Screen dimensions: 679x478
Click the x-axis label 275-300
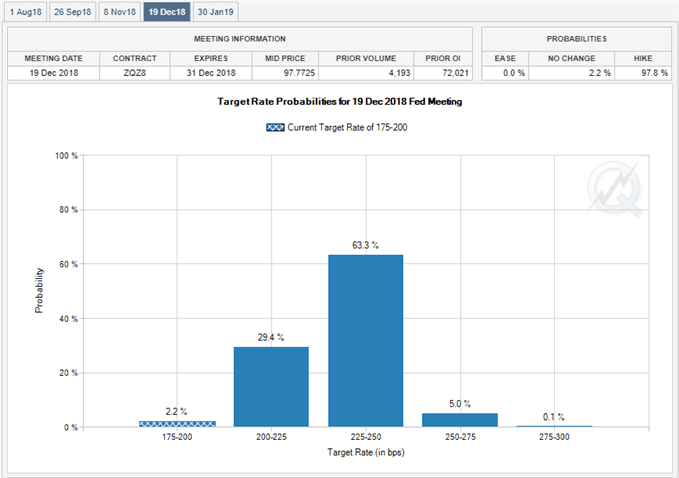[554, 437]
